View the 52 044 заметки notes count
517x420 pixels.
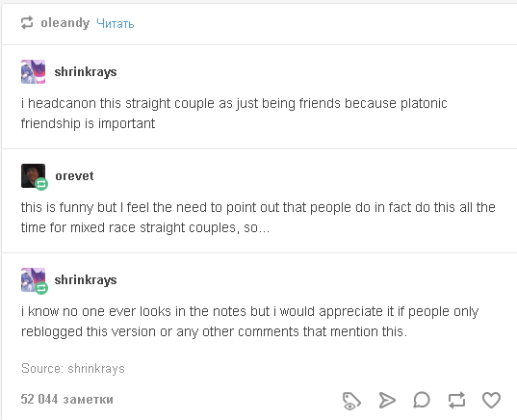tap(67, 399)
